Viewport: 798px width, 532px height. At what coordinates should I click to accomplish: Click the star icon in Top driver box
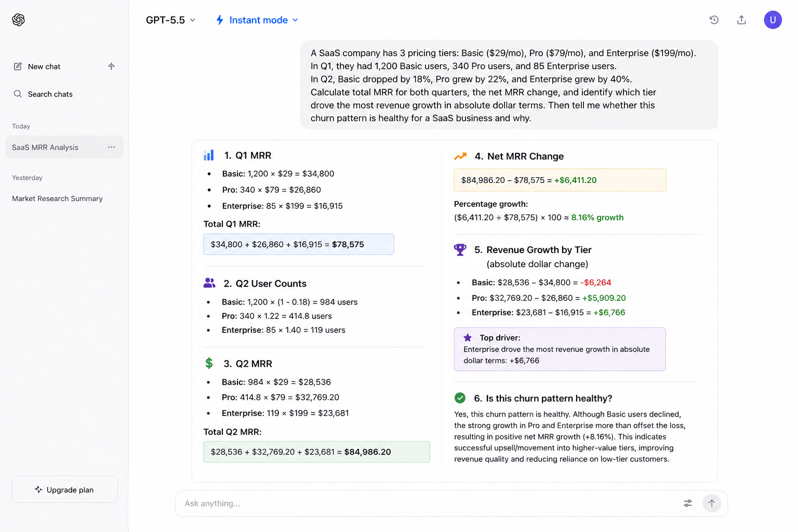pos(468,337)
